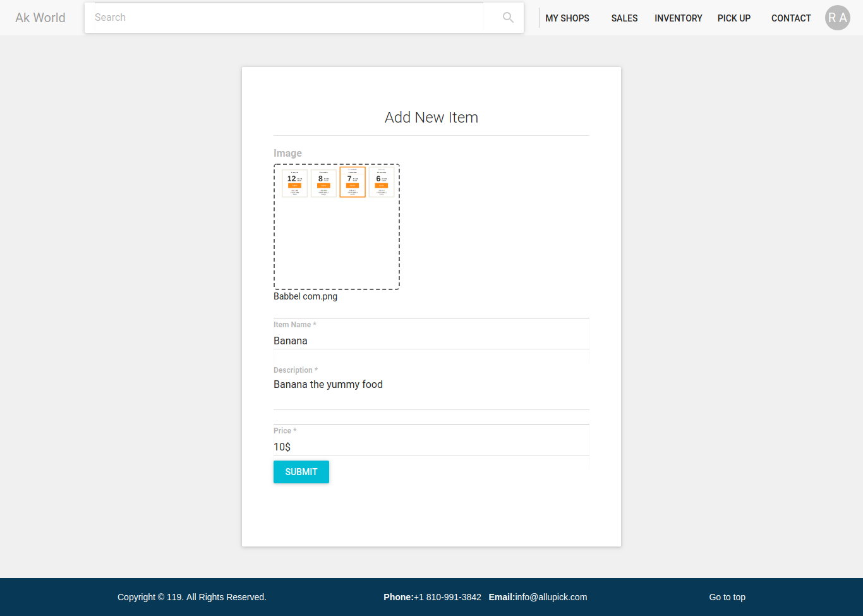The height and width of the screenshot is (616, 863).
Task: Open the INVENTORY section
Action: (x=678, y=18)
